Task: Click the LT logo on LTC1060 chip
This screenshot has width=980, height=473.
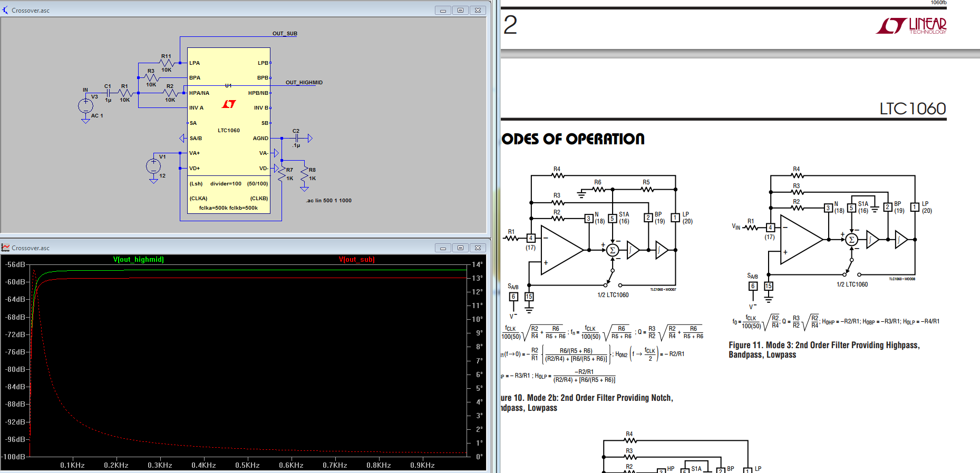Action: pyautogui.click(x=229, y=104)
